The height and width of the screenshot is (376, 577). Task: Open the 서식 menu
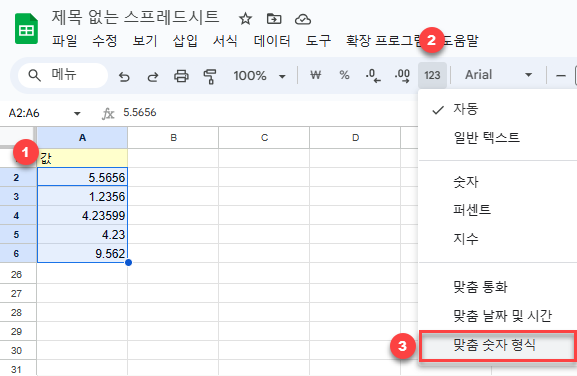point(225,40)
